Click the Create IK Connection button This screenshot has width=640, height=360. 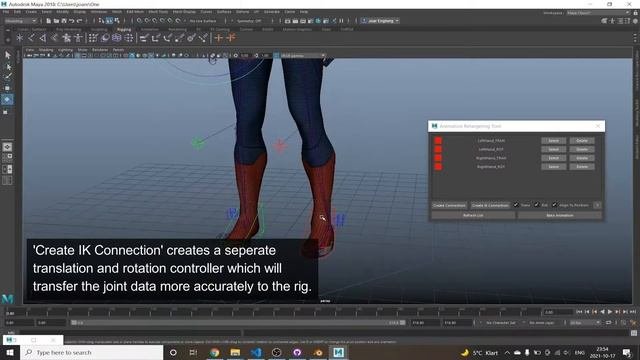(x=490, y=205)
